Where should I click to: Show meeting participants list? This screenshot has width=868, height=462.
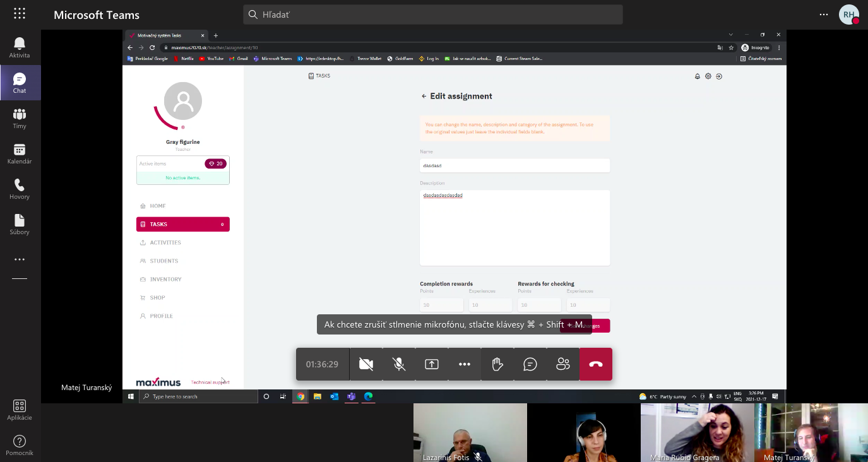[x=563, y=364]
